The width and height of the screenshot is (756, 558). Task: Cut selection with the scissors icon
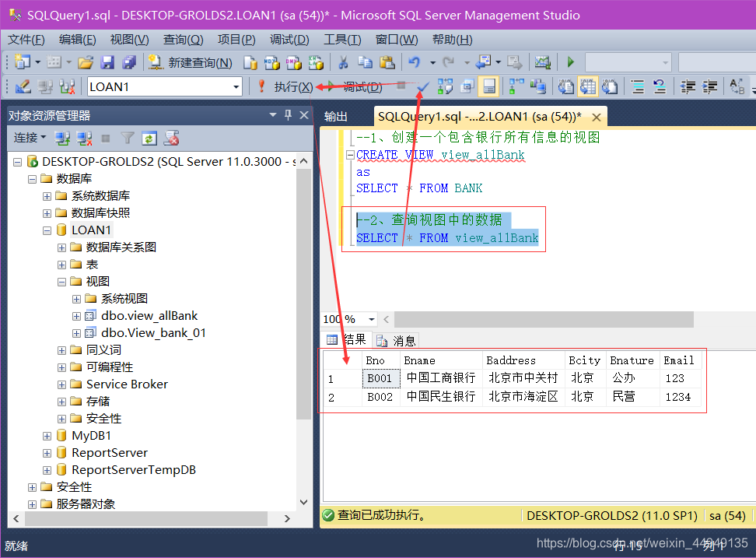click(x=343, y=62)
